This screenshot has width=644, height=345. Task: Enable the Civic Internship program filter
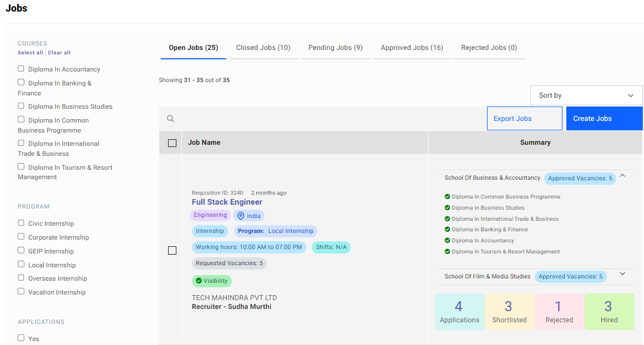point(21,223)
